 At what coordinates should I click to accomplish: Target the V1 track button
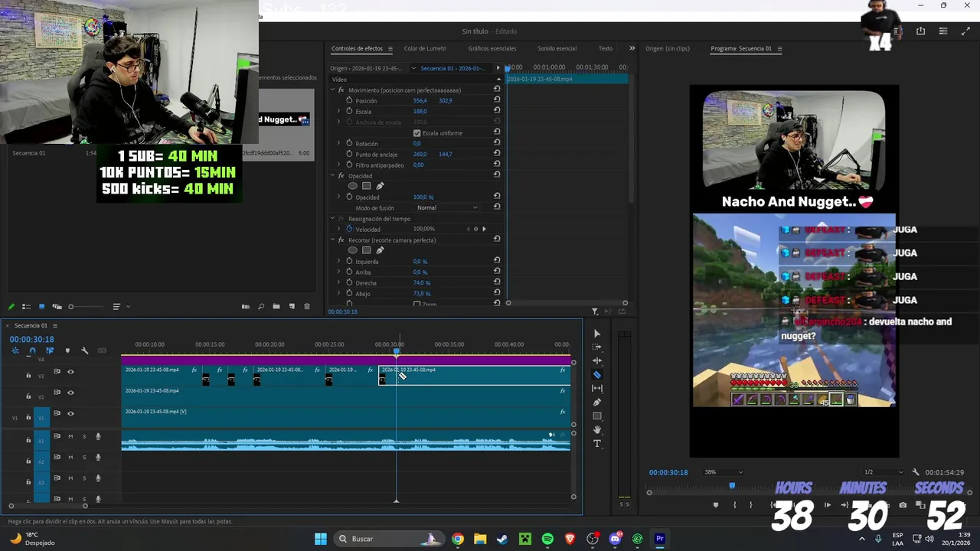(x=41, y=417)
